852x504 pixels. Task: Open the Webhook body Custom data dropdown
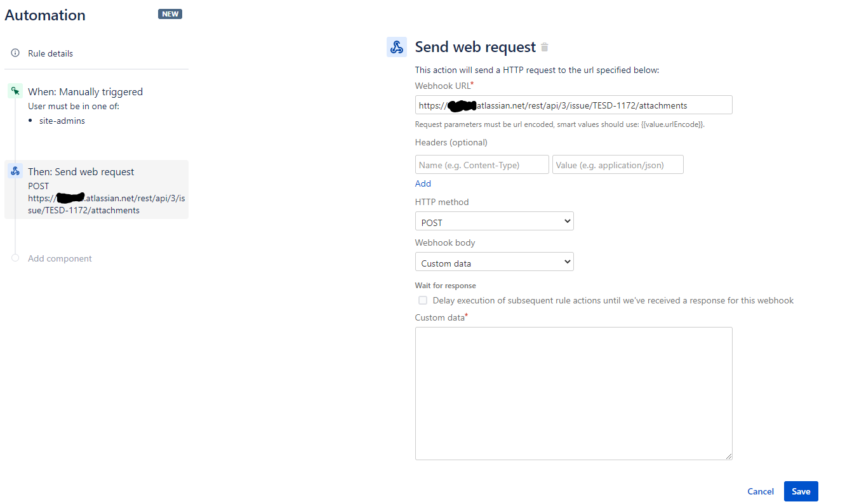(x=495, y=262)
